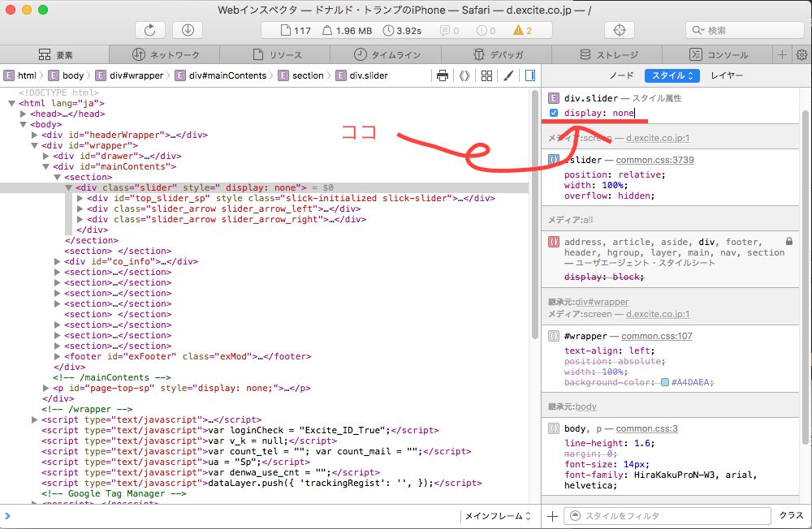
Task: Select the html breadcrumb item
Action: click(20, 75)
